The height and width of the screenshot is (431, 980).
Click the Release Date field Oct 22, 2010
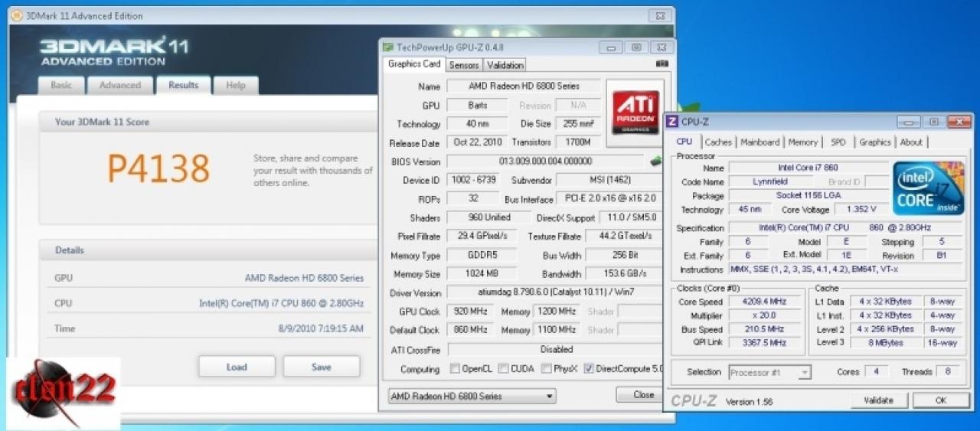click(x=477, y=142)
